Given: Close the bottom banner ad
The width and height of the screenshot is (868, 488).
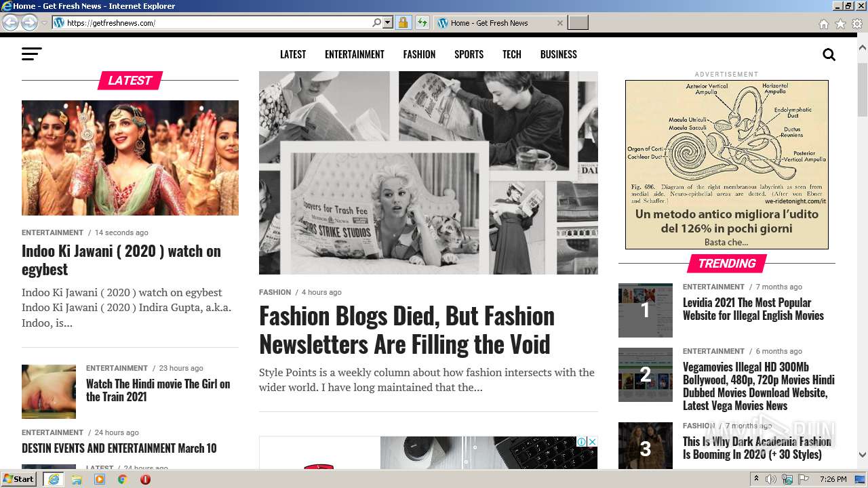Looking at the screenshot, I should (592, 442).
